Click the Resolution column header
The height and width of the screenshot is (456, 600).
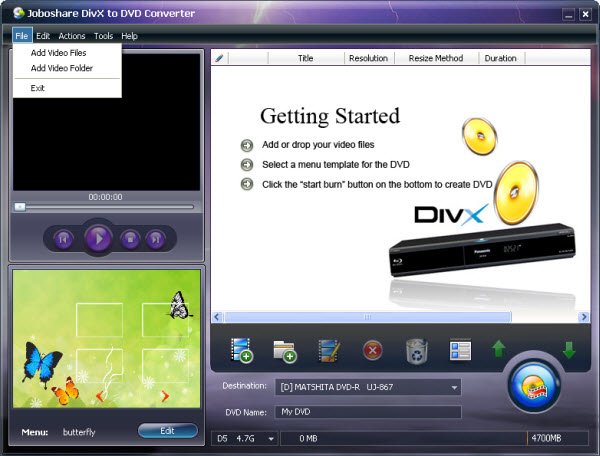point(369,58)
